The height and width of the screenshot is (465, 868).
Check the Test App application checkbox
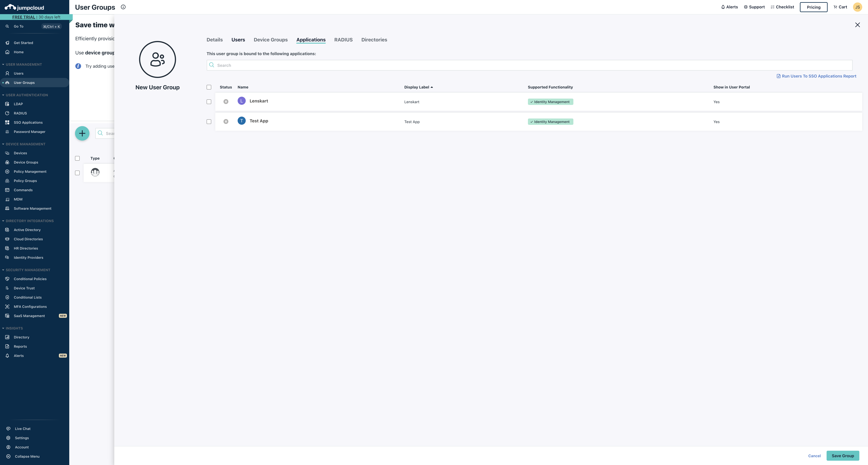tap(209, 122)
